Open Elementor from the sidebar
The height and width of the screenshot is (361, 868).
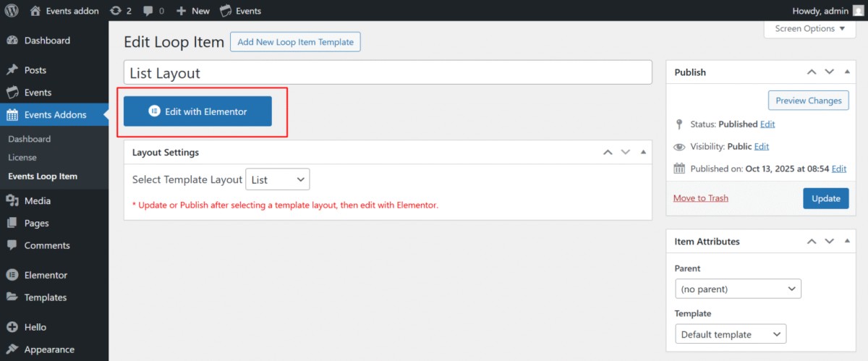tap(45, 275)
